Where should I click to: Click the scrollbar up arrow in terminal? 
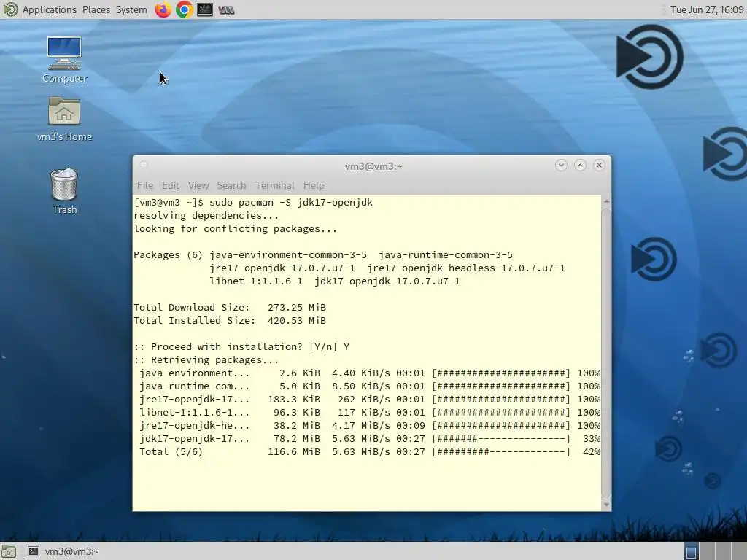click(606, 201)
